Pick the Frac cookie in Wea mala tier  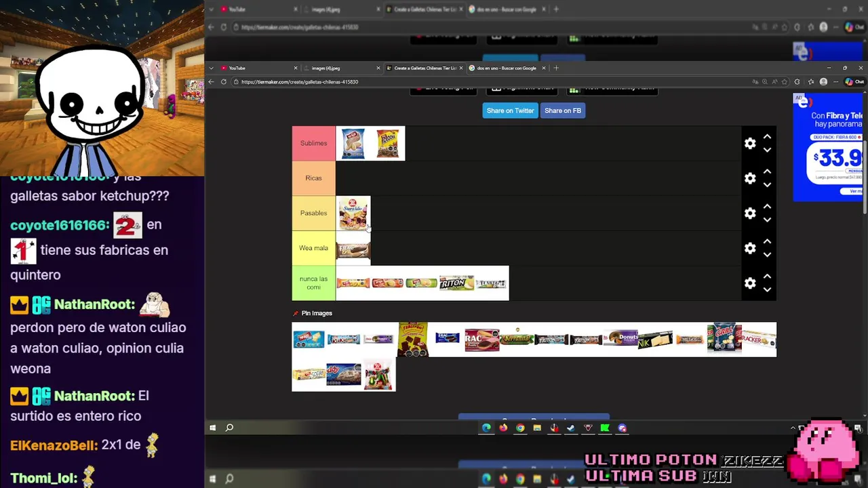click(x=353, y=249)
